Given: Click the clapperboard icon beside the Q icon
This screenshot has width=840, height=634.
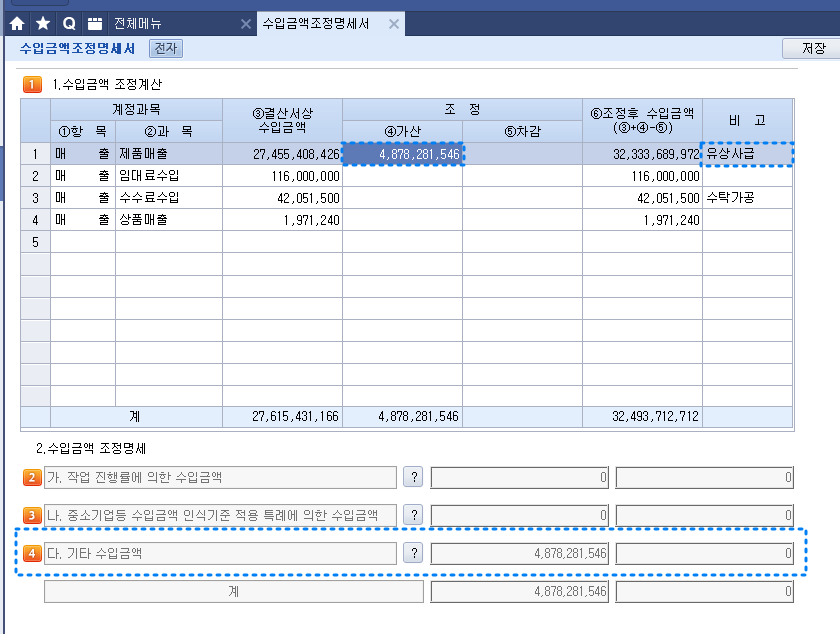Looking at the screenshot, I should point(95,22).
